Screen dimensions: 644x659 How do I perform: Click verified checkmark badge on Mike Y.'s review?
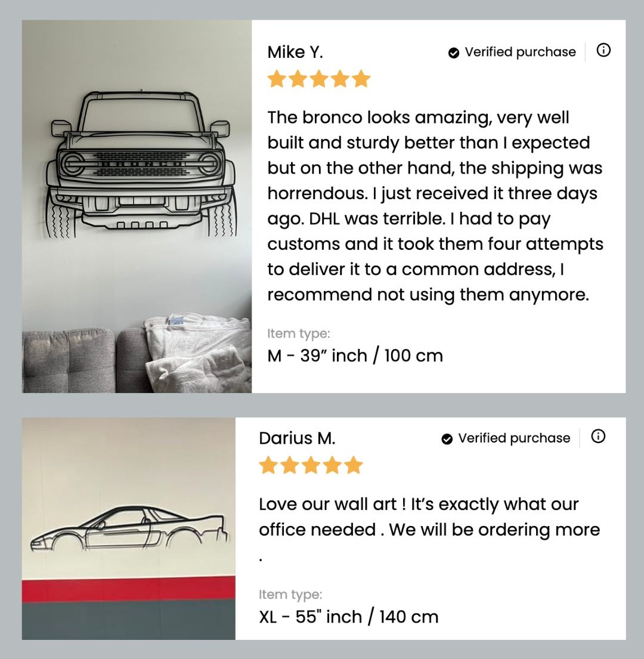453,52
